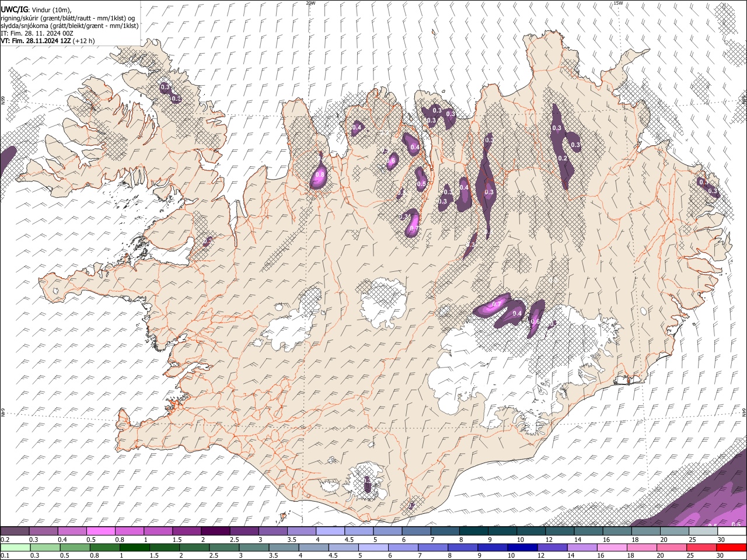The height and width of the screenshot is (560, 747).
Task: Click the deep blue bottom-row swatch at 10
Action: 522,548
